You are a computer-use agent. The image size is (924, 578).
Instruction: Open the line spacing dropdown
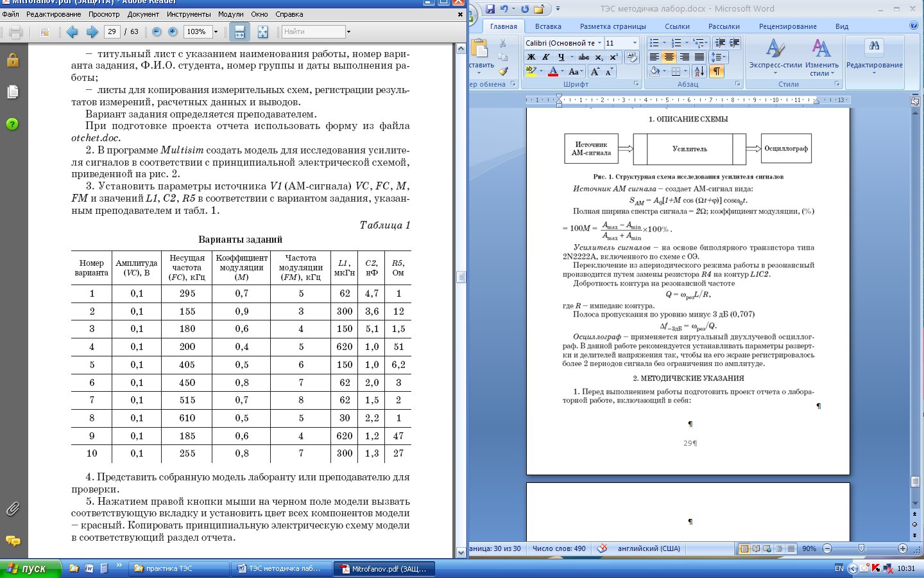[x=719, y=57]
